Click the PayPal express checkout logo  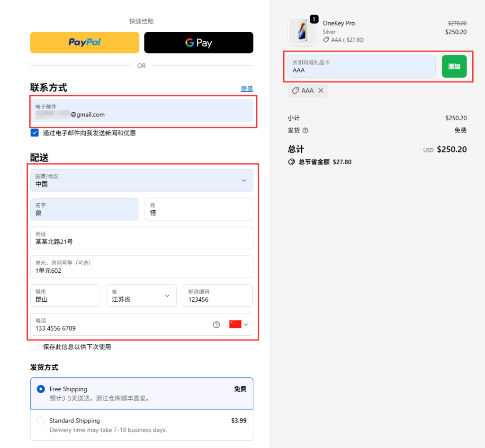(84, 43)
